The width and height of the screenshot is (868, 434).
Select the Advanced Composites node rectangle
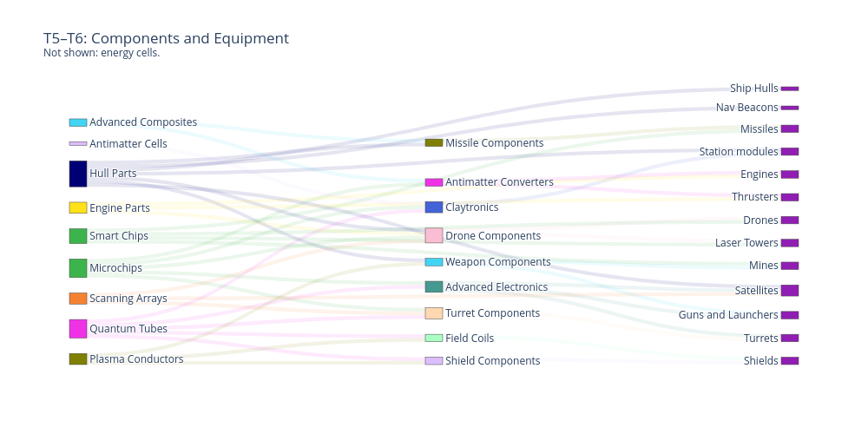[78, 122]
